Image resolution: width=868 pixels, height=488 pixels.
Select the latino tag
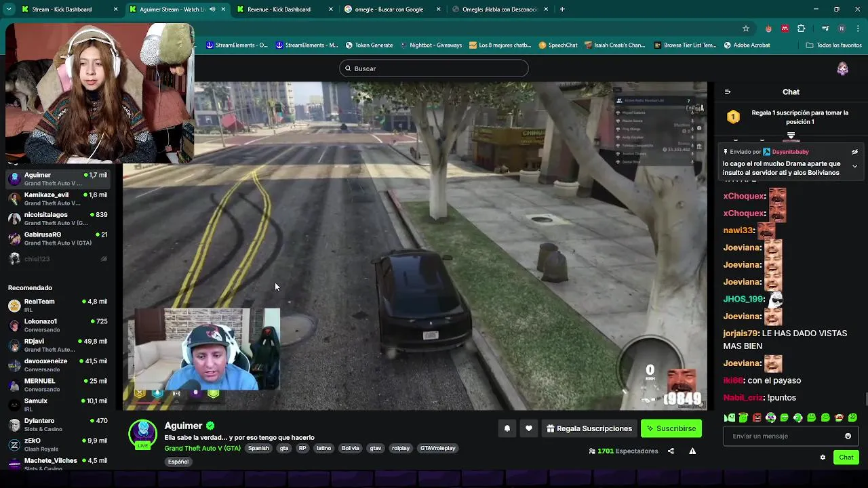[x=323, y=448]
